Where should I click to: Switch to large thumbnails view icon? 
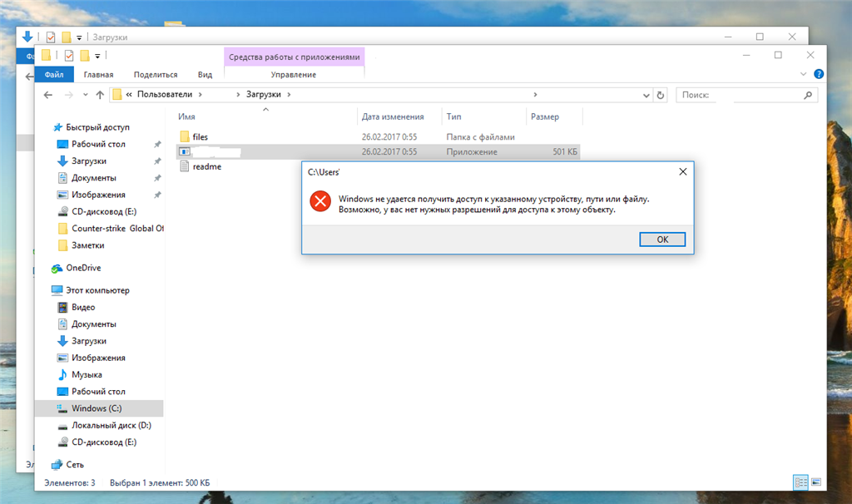click(816, 482)
